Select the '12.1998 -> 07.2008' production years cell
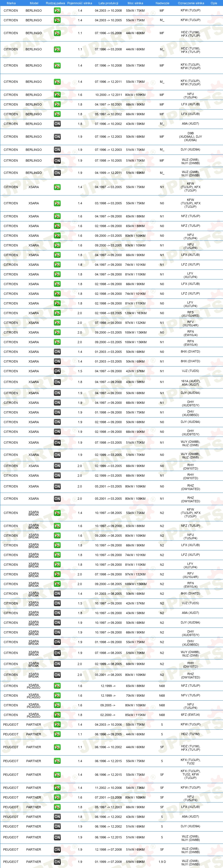223x868 pixels. (108, 850)
